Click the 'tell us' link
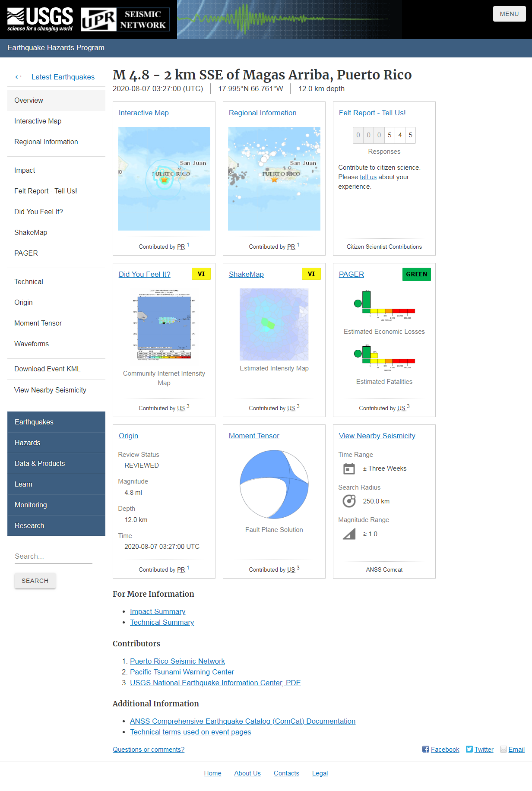The image size is (532, 791). coord(368,177)
